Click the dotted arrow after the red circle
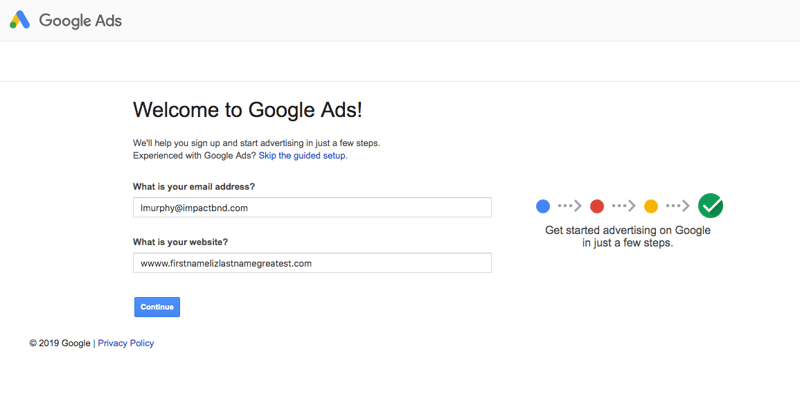Viewport: 800px width, 394px height. [x=624, y=206]
